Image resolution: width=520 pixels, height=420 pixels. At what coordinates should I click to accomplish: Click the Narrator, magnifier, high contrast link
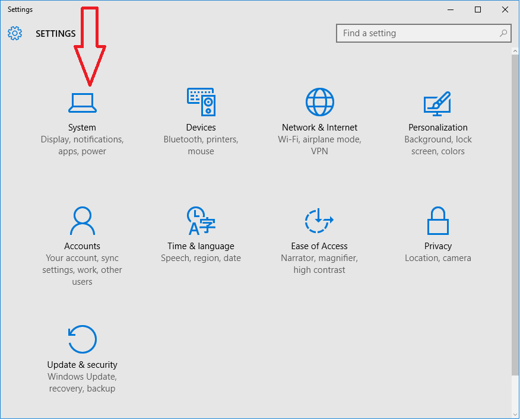pos(319,263)
